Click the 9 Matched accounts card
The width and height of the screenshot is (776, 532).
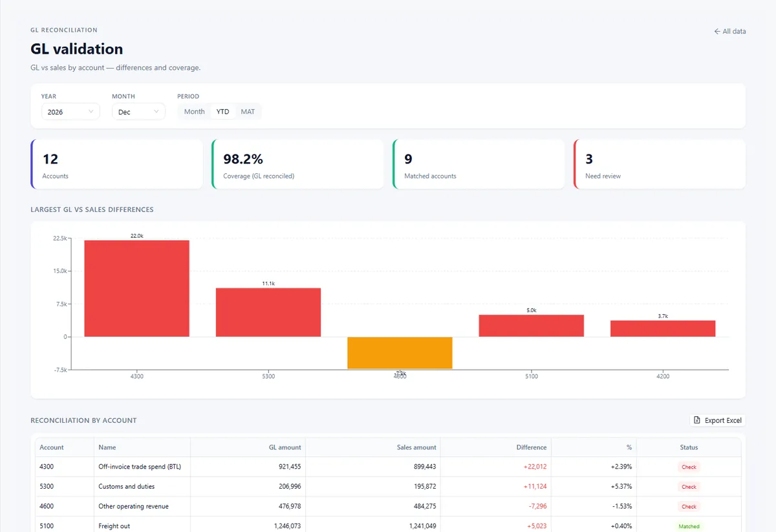479,164
